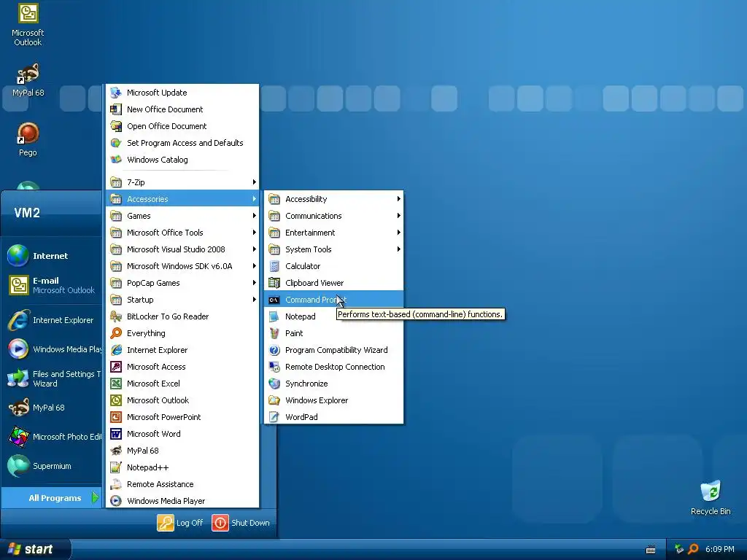Launch Paint from Accessories
The image size is (747, 560).
(x=333, y=333)
